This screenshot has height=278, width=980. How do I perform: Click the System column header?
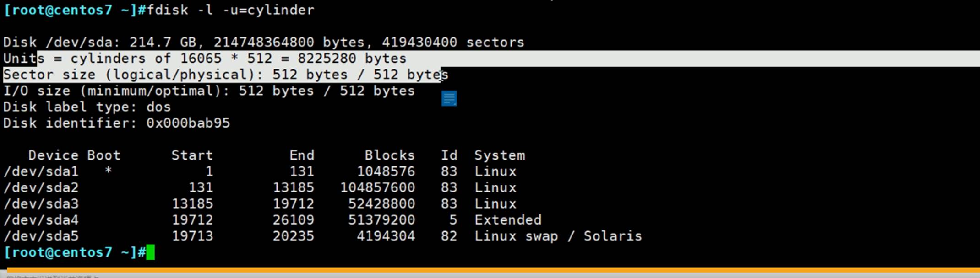click(x=500, y=155)
